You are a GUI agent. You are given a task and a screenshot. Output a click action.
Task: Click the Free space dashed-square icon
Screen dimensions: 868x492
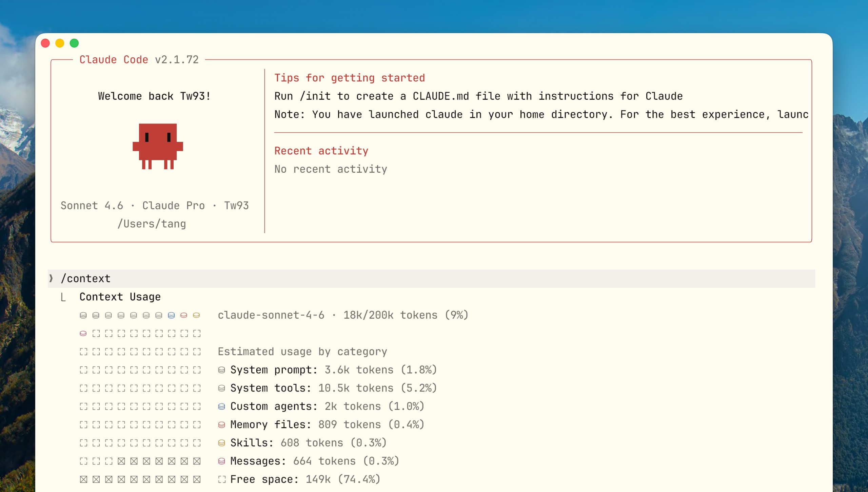click(221, 479)
